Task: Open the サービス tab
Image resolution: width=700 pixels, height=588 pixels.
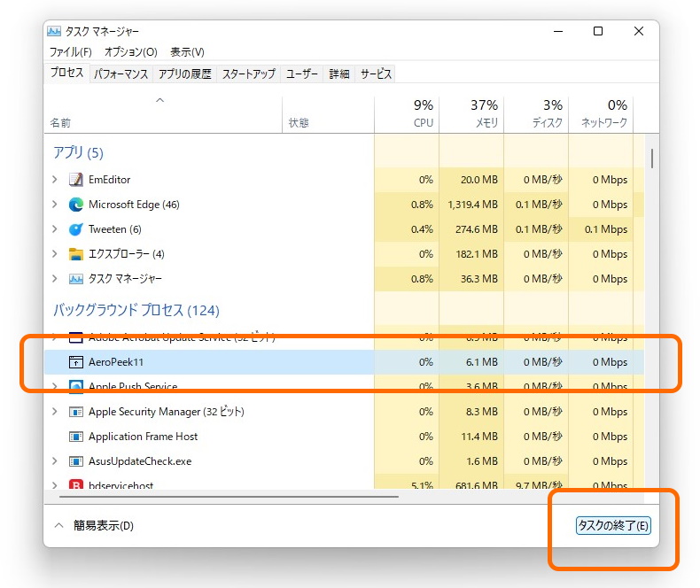Action: pyautogui.click(x=376, y=74)
